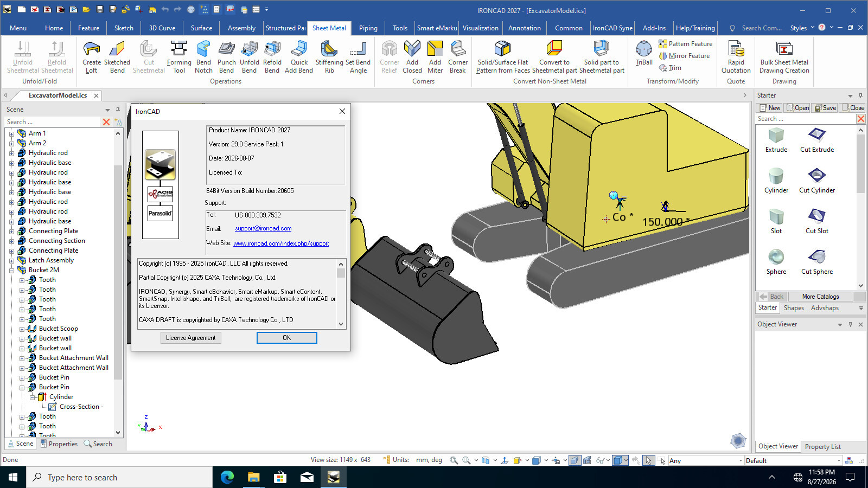The width and height of the screenshot is (868, 488).
Task: Click the Sketched Bend tool
Action: (117, 57)
